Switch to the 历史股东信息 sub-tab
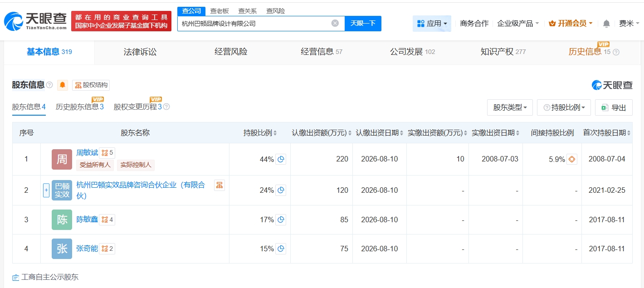 (79, 107)
